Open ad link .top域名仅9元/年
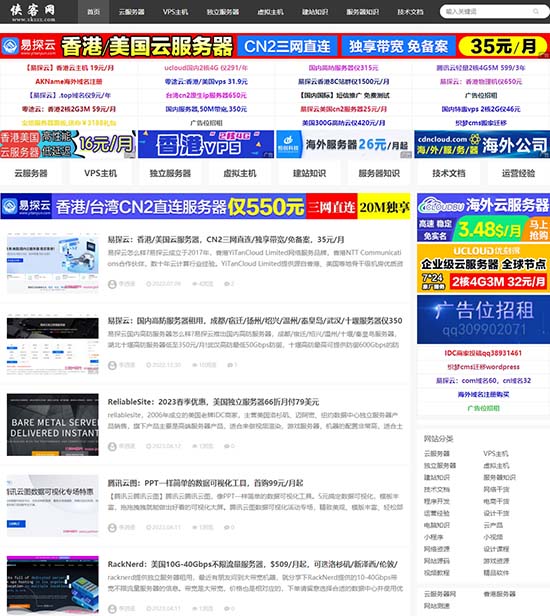This screenshot has height=616, width=550. tap(69, 95)
